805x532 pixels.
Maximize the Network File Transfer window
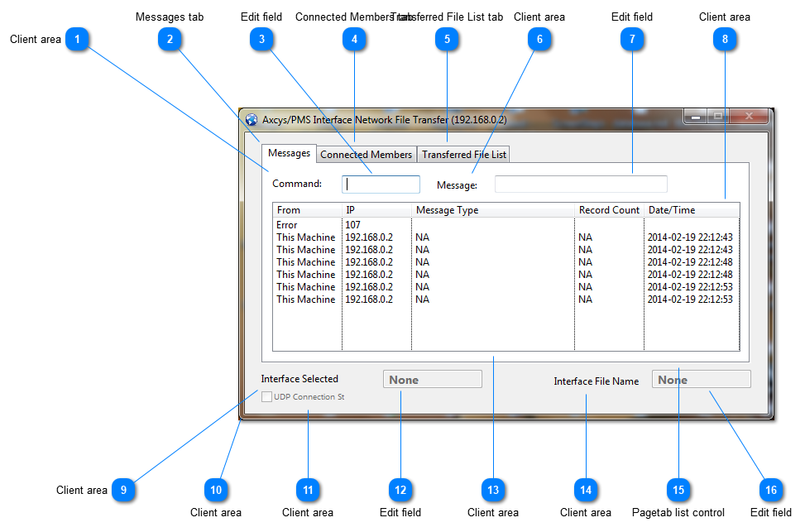point(718,117)
